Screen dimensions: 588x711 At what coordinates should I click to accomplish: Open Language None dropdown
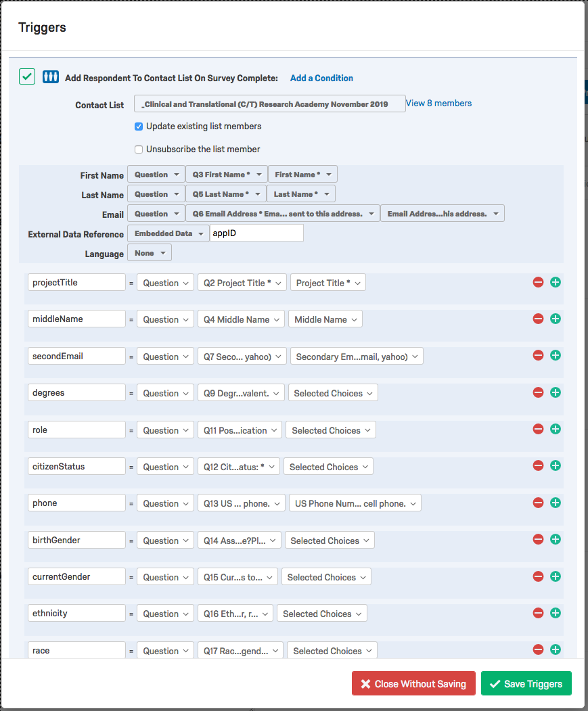coord(150,253)
